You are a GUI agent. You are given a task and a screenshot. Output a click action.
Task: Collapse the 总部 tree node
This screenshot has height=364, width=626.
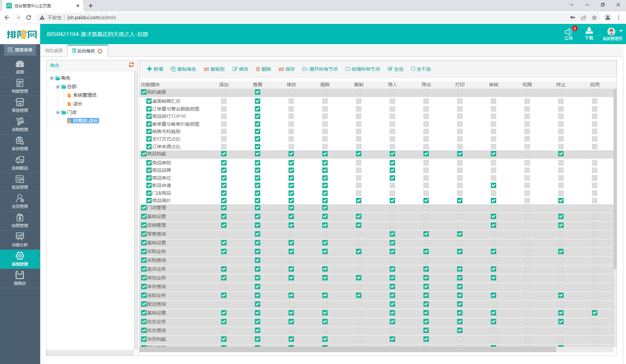[58, 87]
